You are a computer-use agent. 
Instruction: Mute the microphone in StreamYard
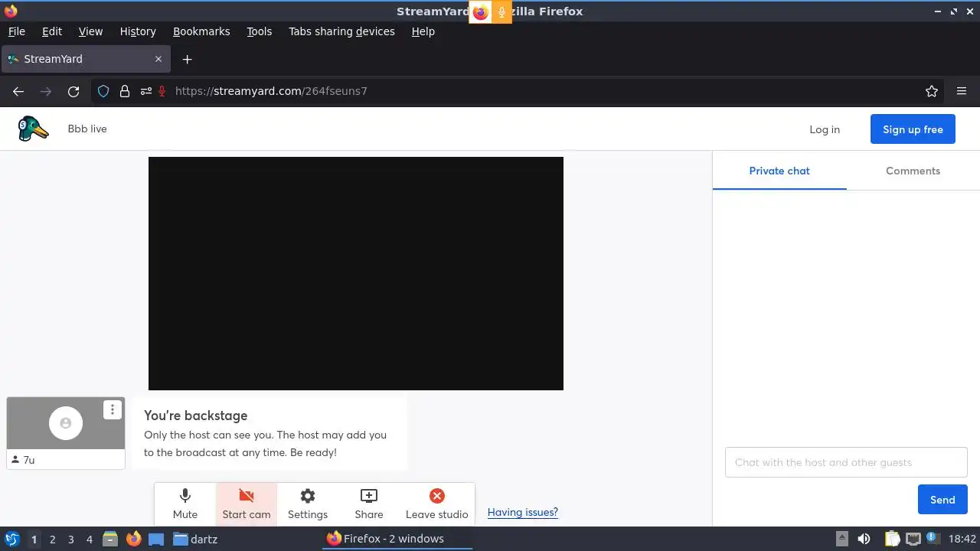[x=185, y=504]
